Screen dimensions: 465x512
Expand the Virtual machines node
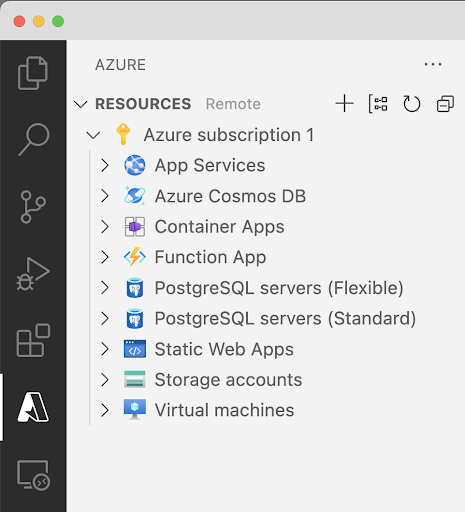point(105,410)
